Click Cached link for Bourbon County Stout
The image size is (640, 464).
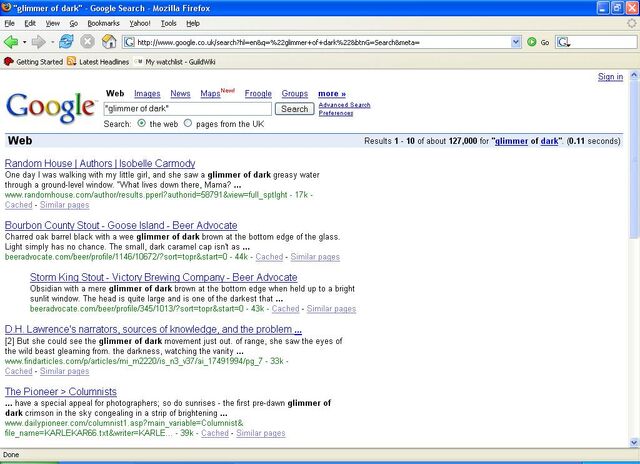click(269, 257)
